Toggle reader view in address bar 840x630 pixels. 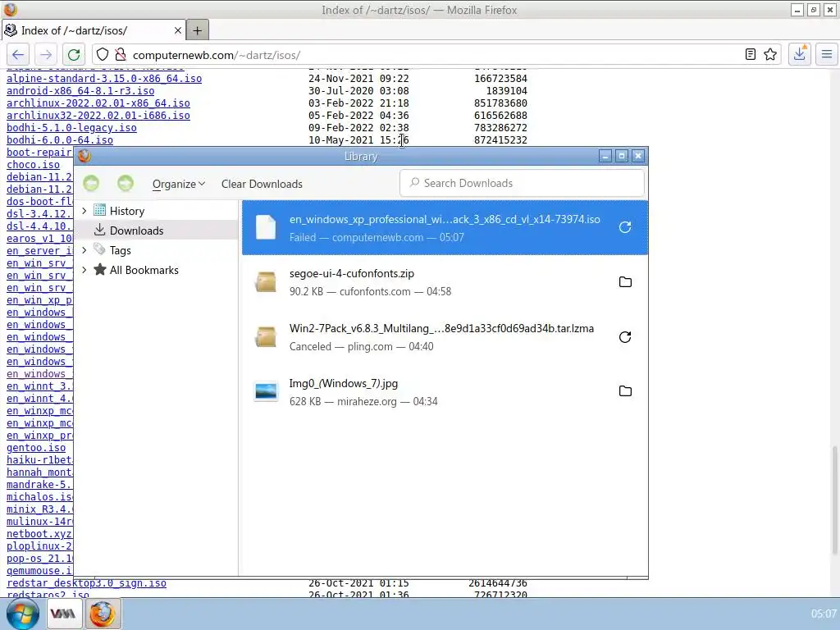[x=751, y=55]
